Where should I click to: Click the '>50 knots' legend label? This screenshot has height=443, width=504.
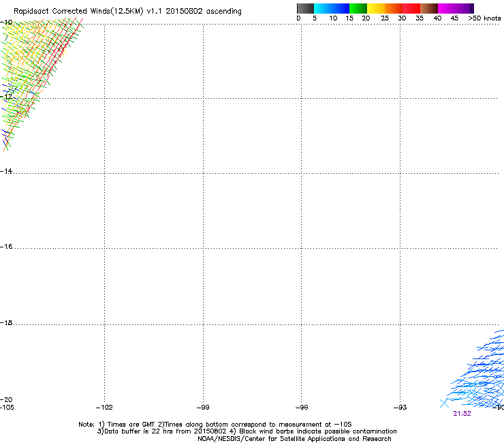(x=484, y=18)
